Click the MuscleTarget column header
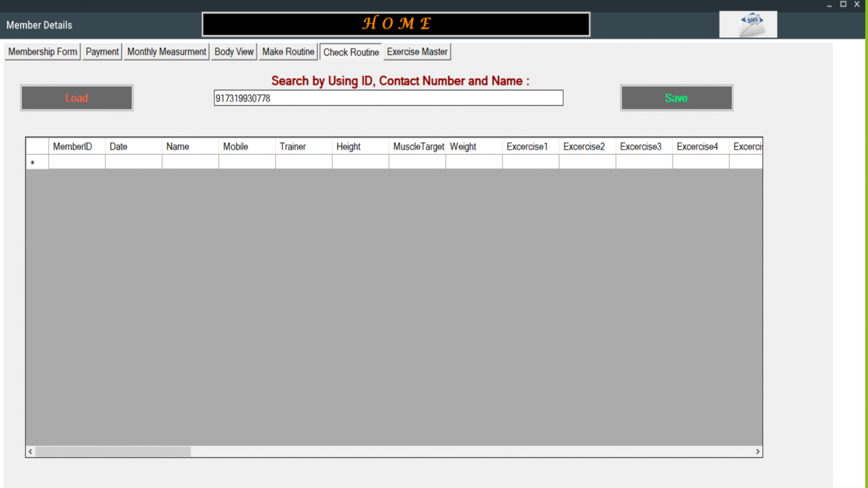 pos(418,146)
